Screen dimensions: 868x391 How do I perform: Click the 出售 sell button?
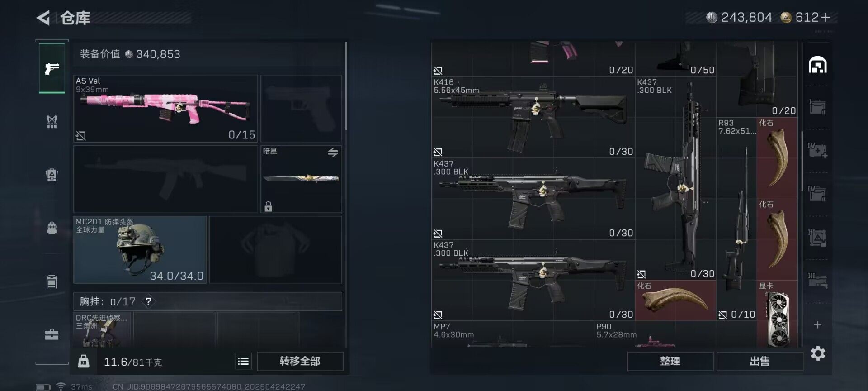759,361
